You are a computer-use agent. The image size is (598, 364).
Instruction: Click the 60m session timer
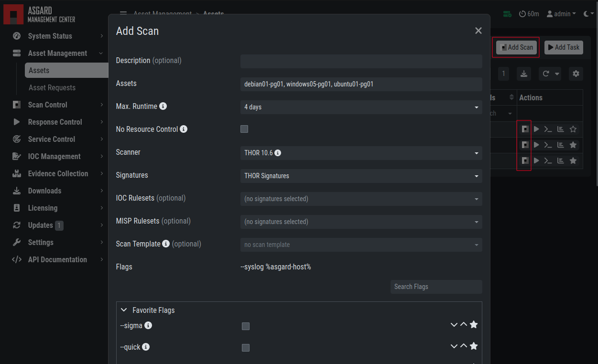pos(529,14)
